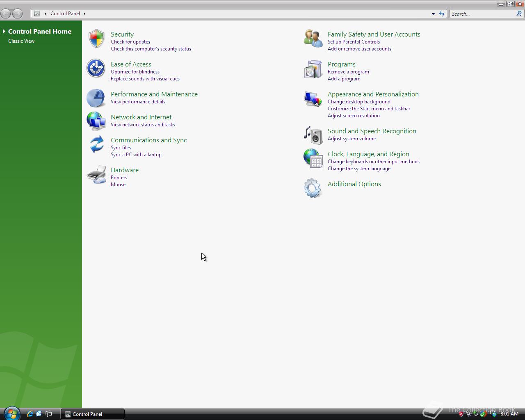Click Add a program
Viewport: 525px width, 420px height.
[x=344, y=79]
